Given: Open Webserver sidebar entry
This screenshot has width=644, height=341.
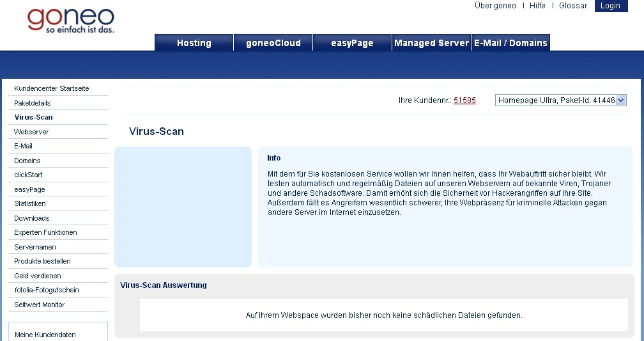Looking at the screenshot, I should [x=31, y=132].
